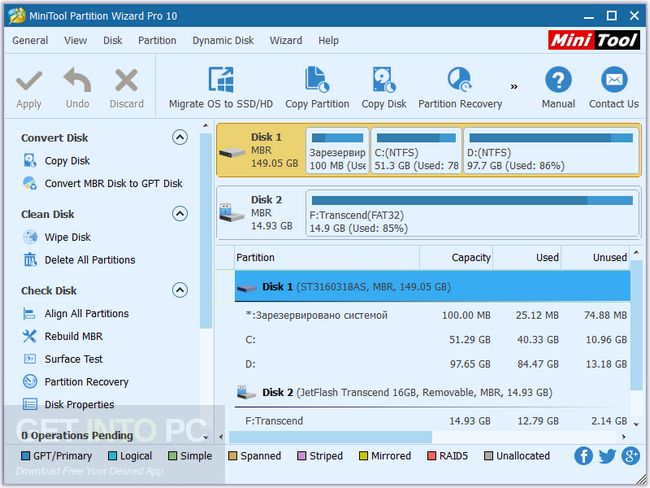
Task: Select the system reserved partition block in Disk 1 map
Action: pos(337,151)
